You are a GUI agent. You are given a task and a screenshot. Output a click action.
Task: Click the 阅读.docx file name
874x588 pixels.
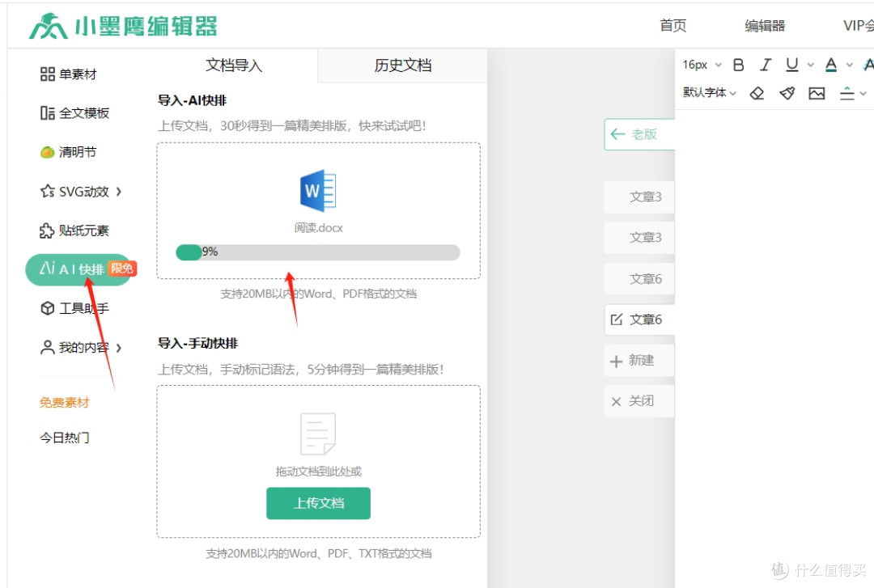click(x=318, y=228)
